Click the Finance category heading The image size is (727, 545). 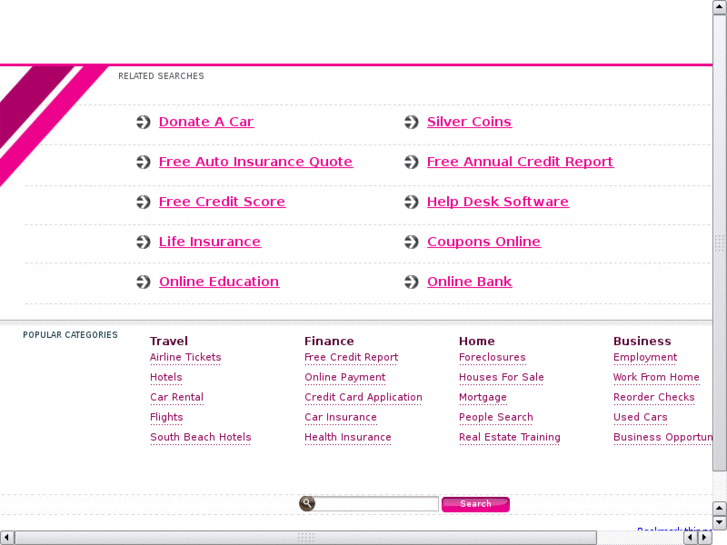point(329,341)
